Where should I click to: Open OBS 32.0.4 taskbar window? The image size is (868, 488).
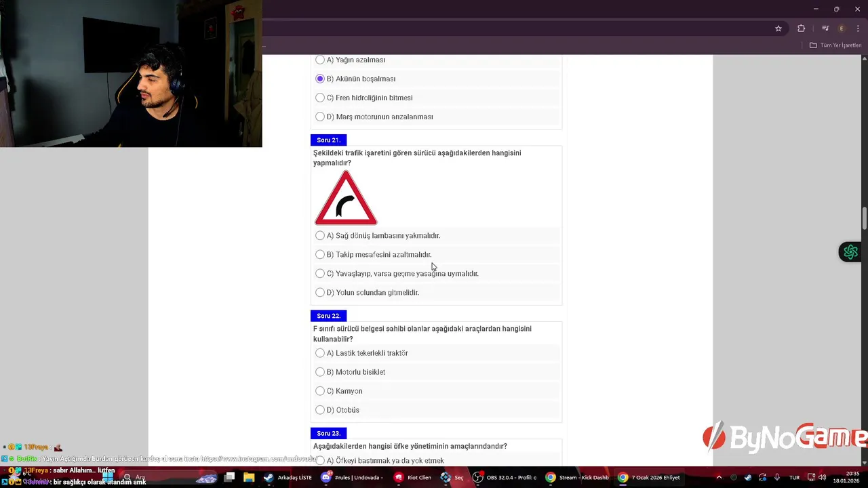pyautogui.click(x=505, y=477)
